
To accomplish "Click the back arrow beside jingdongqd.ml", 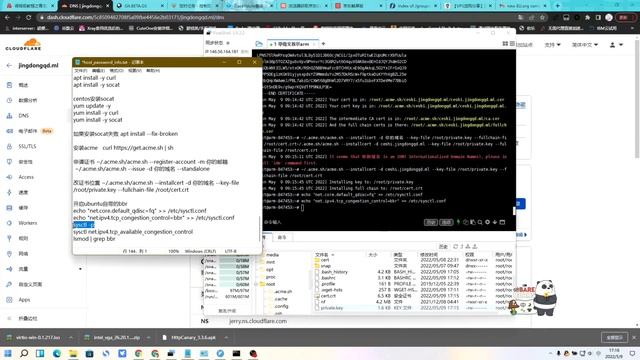I will [x=9, y=65].
